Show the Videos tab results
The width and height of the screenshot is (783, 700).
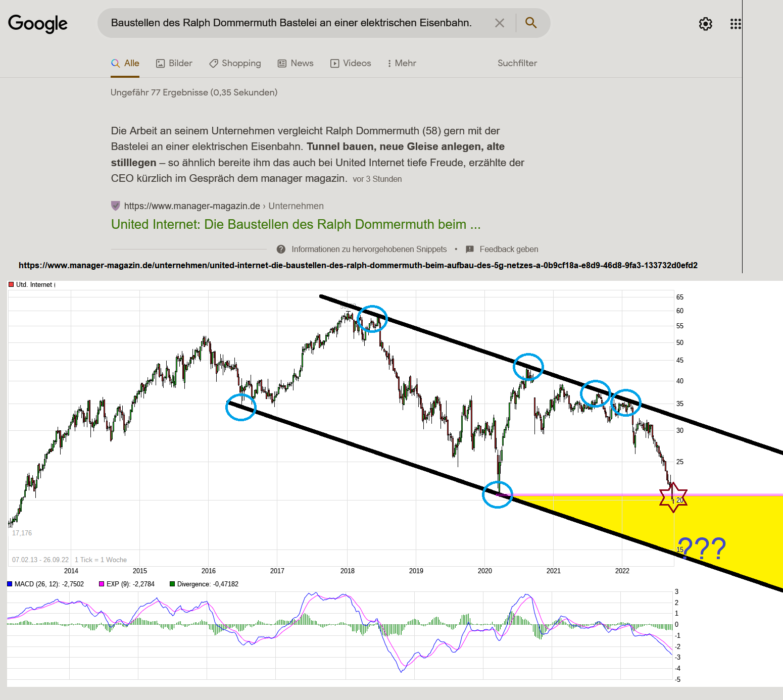click(x=351, y=63)
